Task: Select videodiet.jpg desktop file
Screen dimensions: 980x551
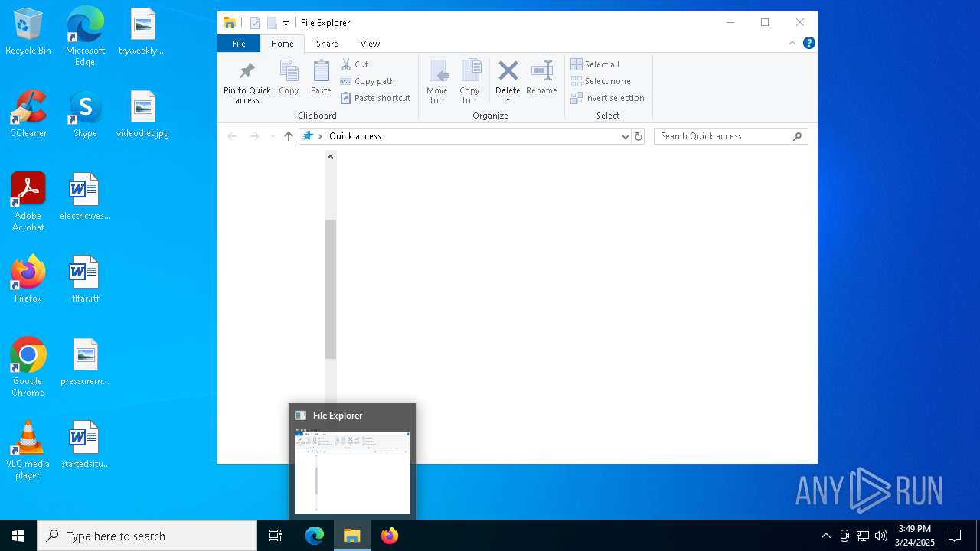Action: (142, 115)
